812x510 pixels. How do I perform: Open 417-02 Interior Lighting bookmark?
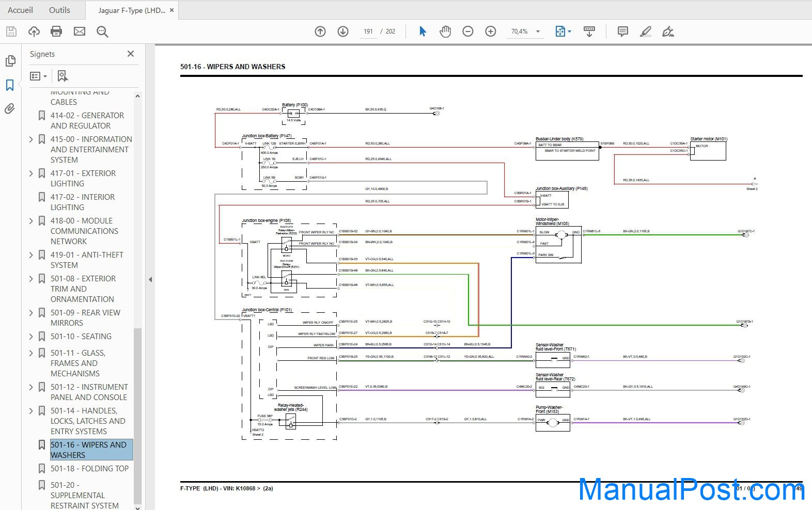83,202
